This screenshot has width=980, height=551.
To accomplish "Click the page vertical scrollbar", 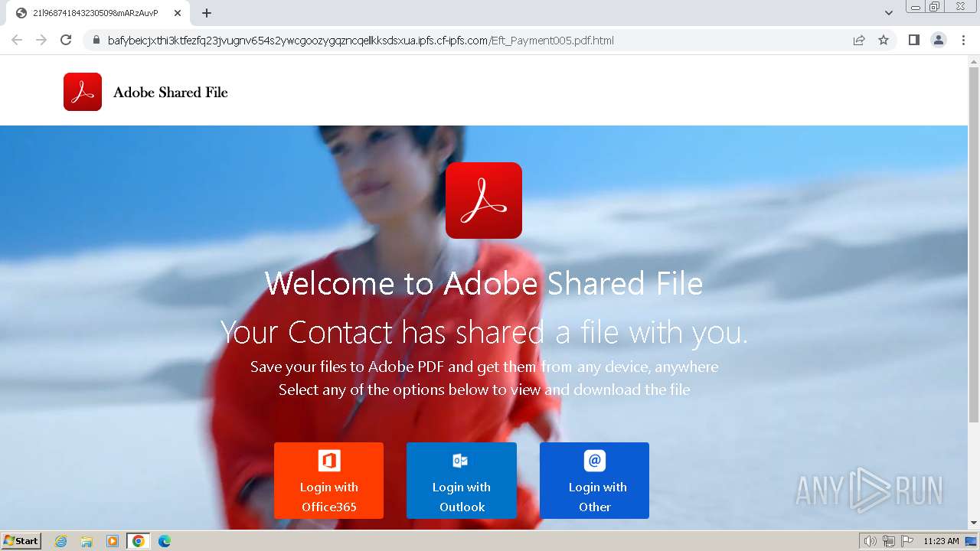I will click(x=974, y=245).
